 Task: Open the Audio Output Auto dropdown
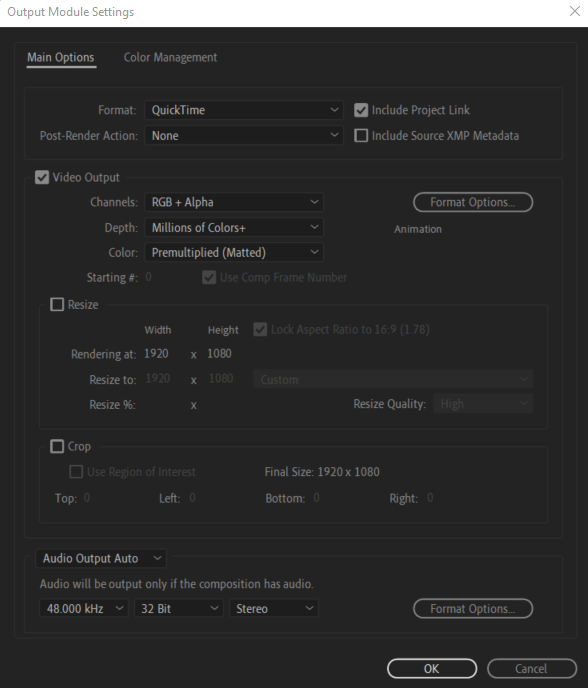pos(101,559)
